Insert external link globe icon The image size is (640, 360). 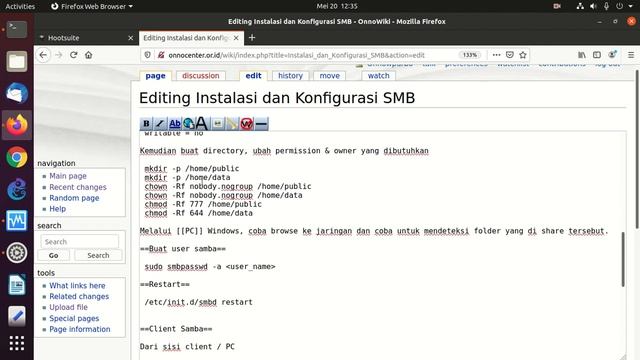[188, 124]
